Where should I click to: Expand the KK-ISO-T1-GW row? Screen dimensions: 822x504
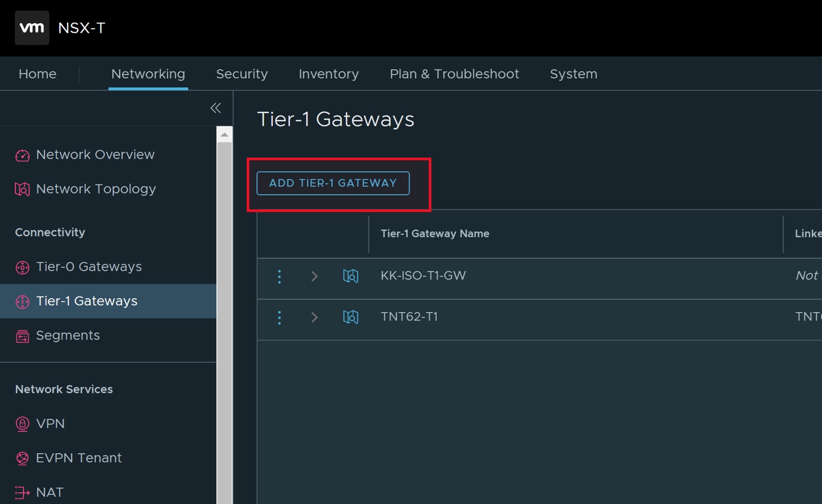tap(314, 276)
